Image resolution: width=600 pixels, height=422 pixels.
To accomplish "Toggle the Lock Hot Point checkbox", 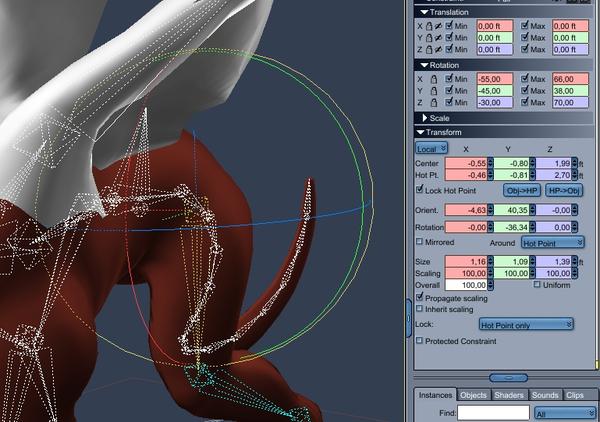I will [420, 189].
